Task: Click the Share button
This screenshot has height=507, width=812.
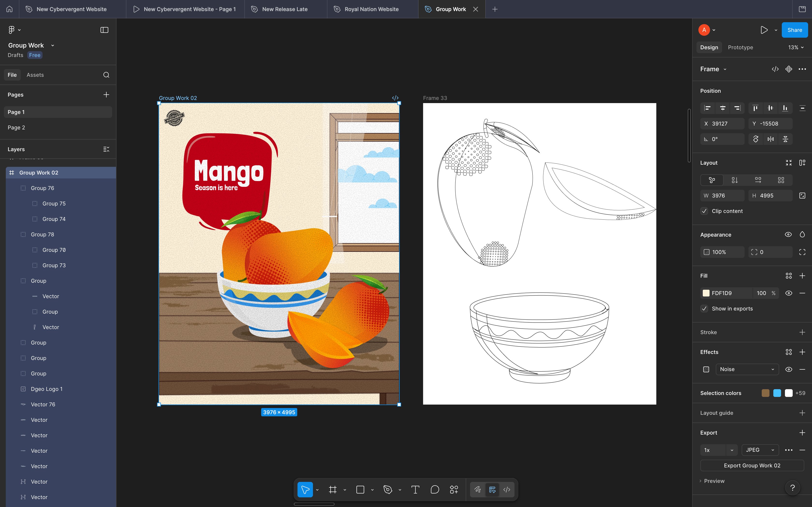Action: point(794,30)
